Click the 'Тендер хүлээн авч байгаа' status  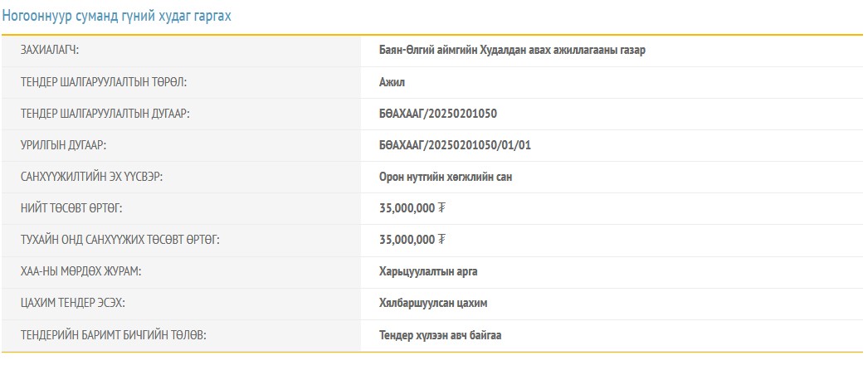click(x=440, y=335)
